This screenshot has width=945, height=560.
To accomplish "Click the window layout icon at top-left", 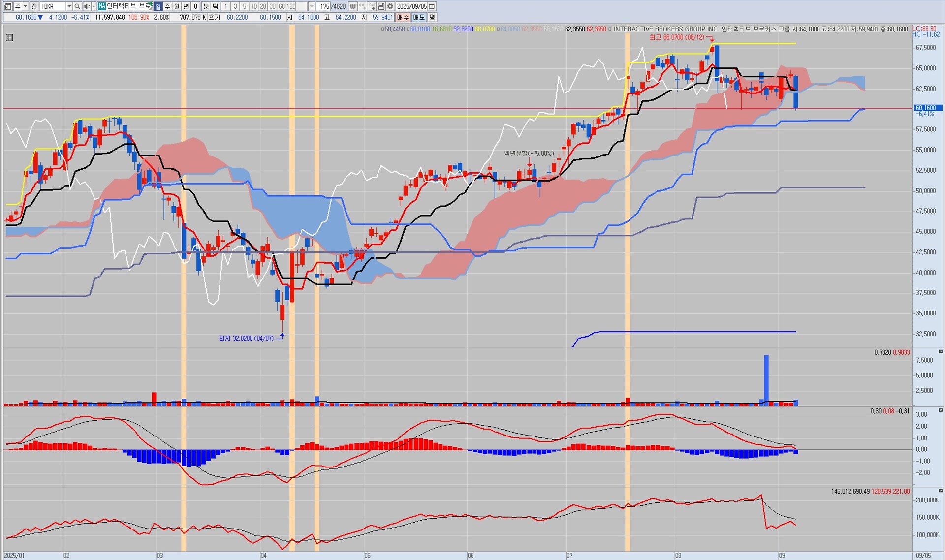I will tap(7, 6).
